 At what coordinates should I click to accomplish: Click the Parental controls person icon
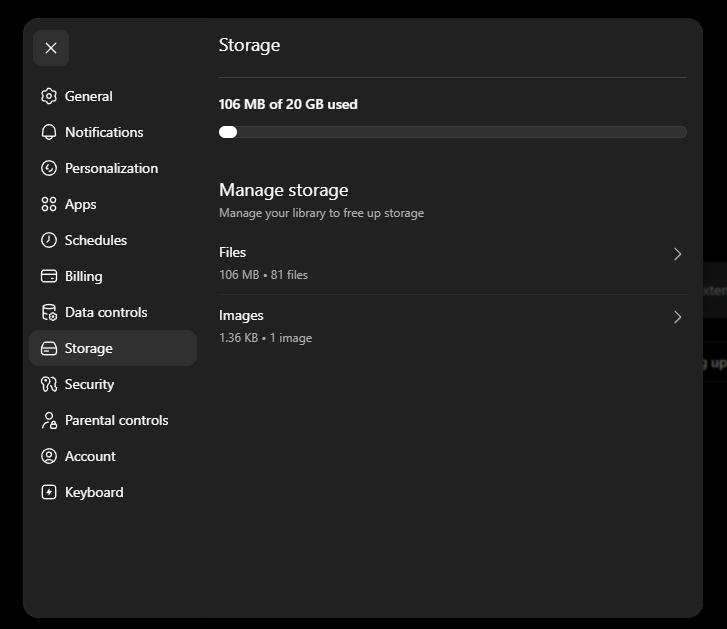pos(49,420)
